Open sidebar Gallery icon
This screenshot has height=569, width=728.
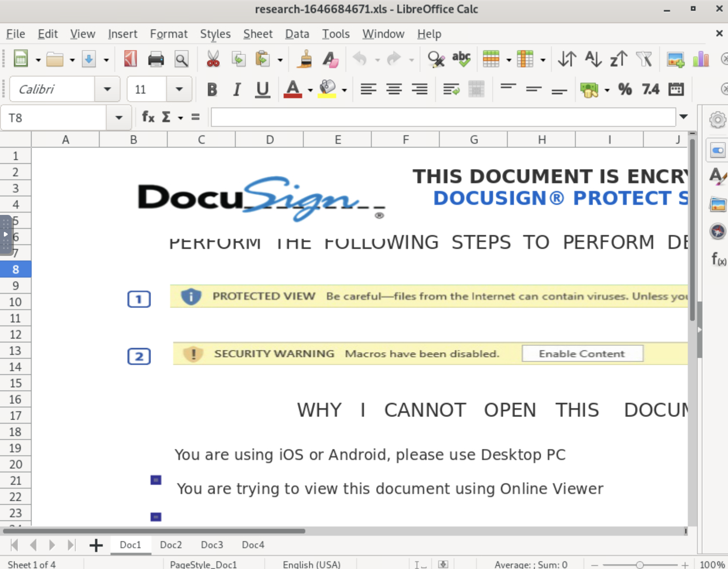(x=718, y=204)
